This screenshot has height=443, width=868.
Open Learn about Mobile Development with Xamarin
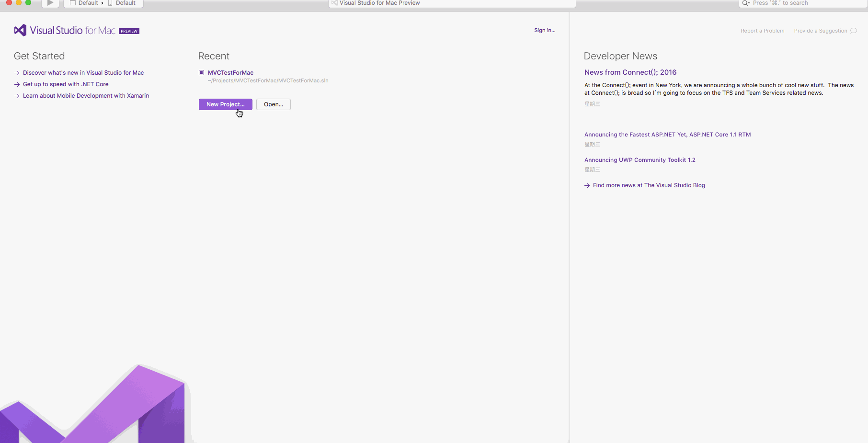(x=86, y=96)
